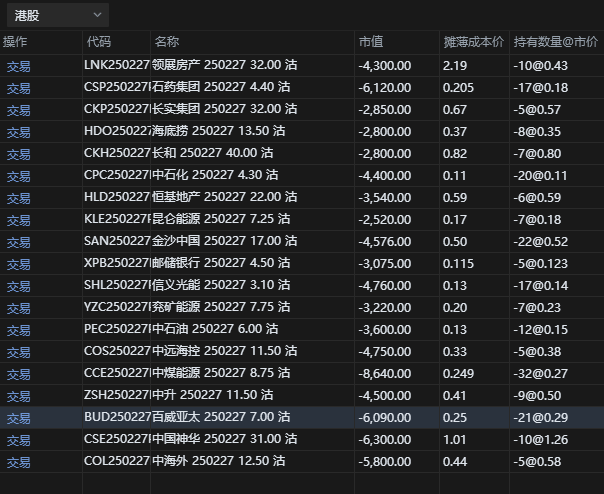This screenshot has width=604, height=494.
Task: Select name 信义光能 250227 3.10 沽
Action: click(x=221, y=284)
